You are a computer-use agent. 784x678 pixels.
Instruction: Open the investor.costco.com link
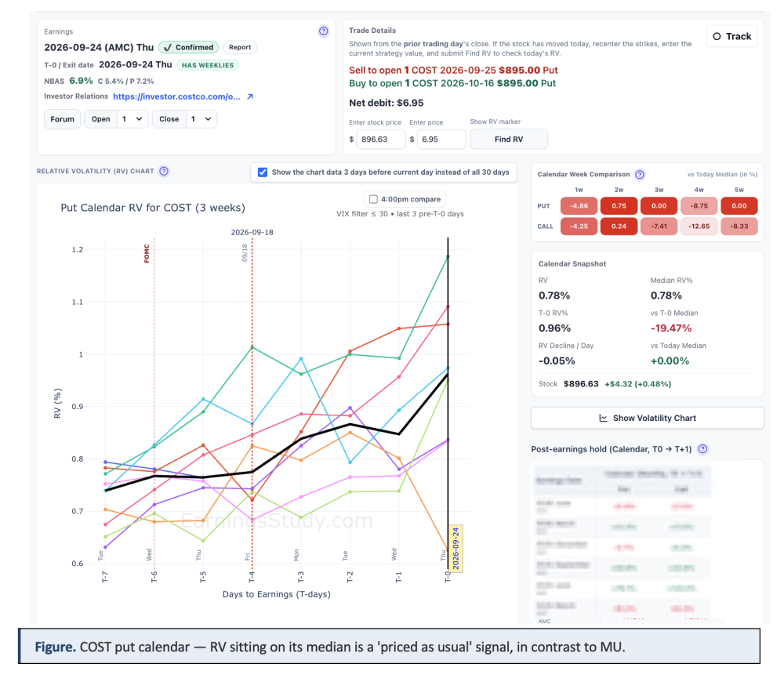tap(176, 96)
